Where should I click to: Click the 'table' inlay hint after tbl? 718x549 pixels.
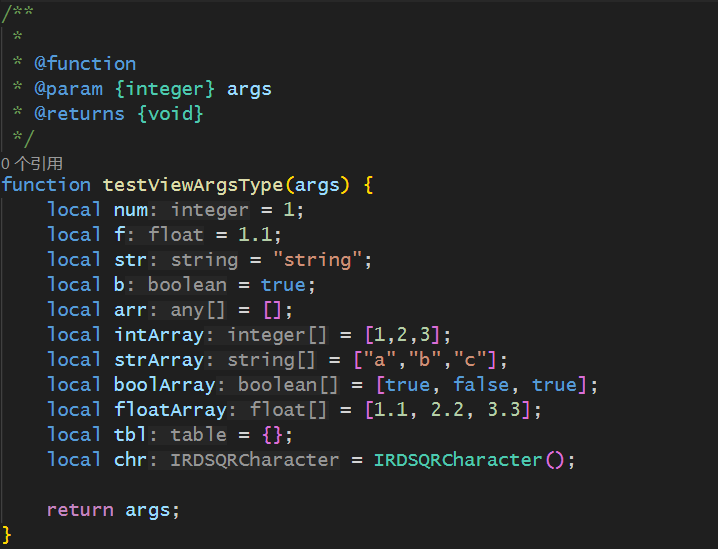pos(199,435)
